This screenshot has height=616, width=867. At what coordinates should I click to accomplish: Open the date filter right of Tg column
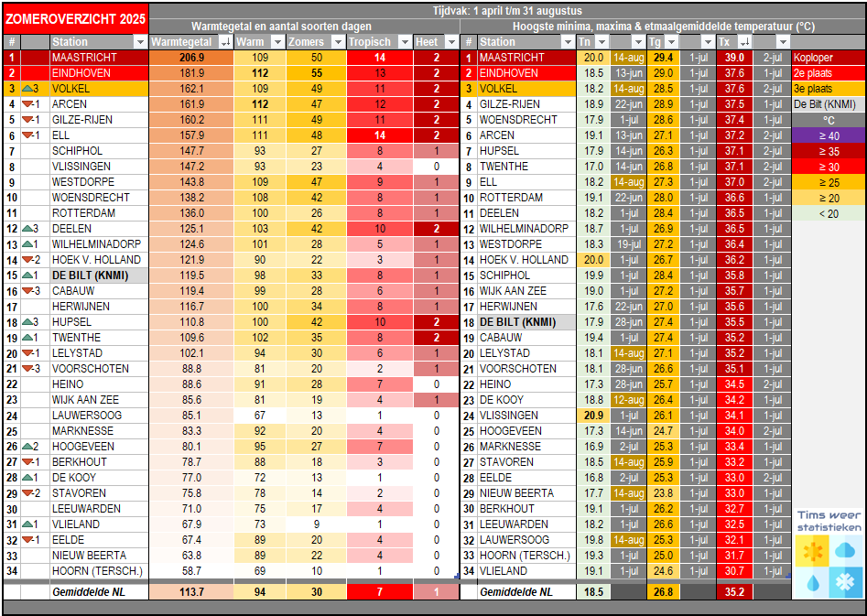[x=708, y=42]
